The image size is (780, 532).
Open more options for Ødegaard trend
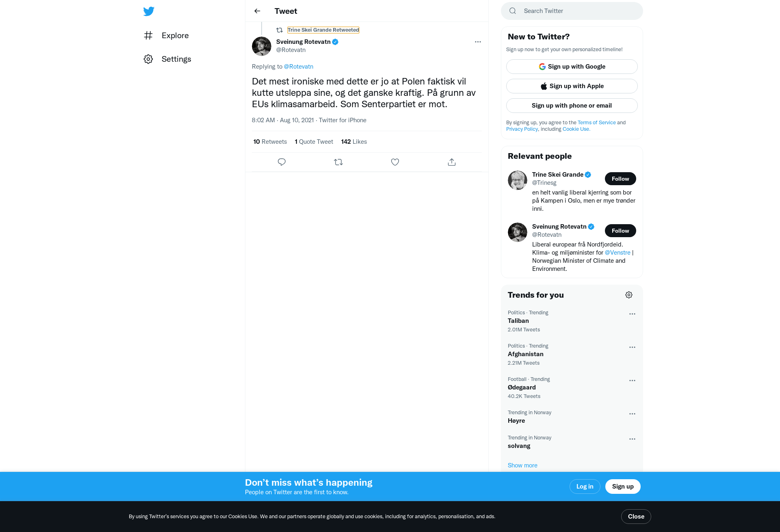coord(632,381)
